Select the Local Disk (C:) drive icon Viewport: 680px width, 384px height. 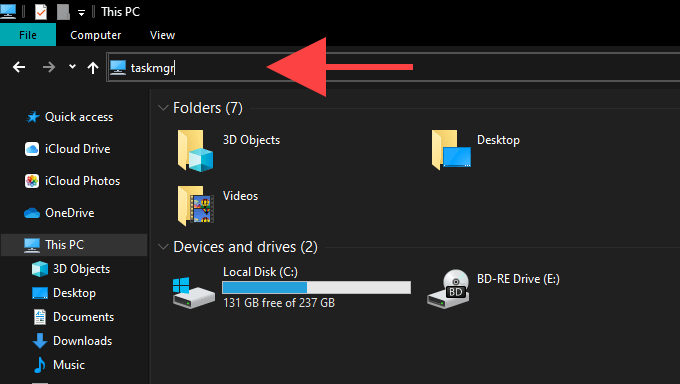(x=193, y=293)
